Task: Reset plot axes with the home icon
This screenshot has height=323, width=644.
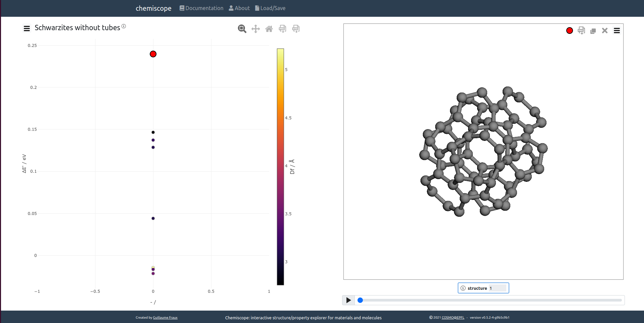Action: click(269, 29)
